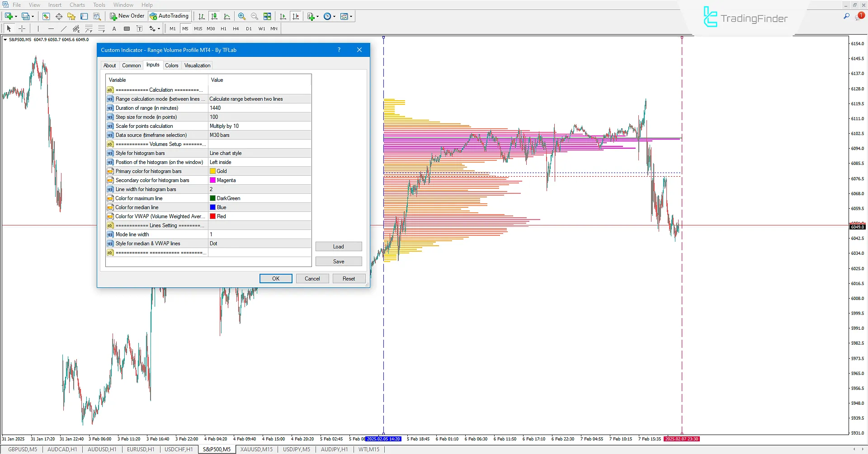Open the XAUUSD,M15 chart tab
This screenshot has height=454, width=868.
click(x=256, y=449)
